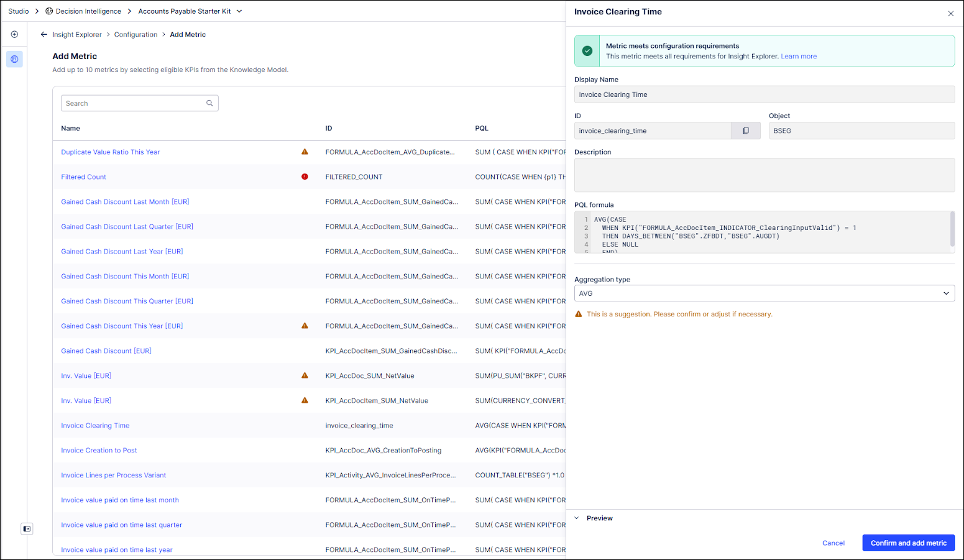
Task: Open the Aggregation type AVG dropdown
Action: pos(764,293)
